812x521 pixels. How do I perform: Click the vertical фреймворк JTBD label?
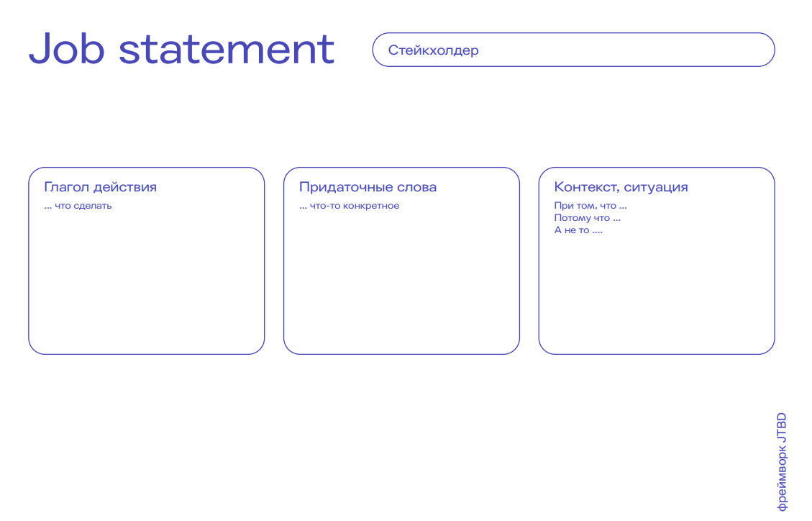[782, 461]
